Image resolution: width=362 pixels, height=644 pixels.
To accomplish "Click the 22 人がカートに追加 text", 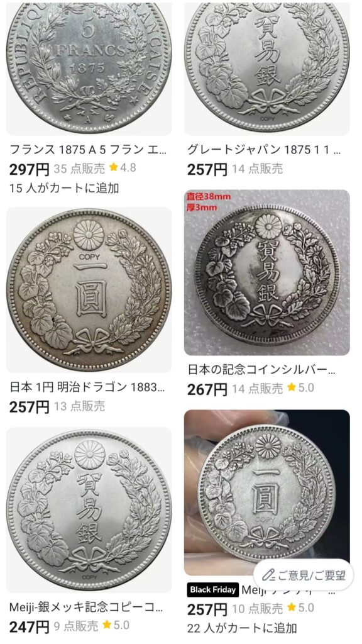I will pyautogui.click(x=242, y=628).
